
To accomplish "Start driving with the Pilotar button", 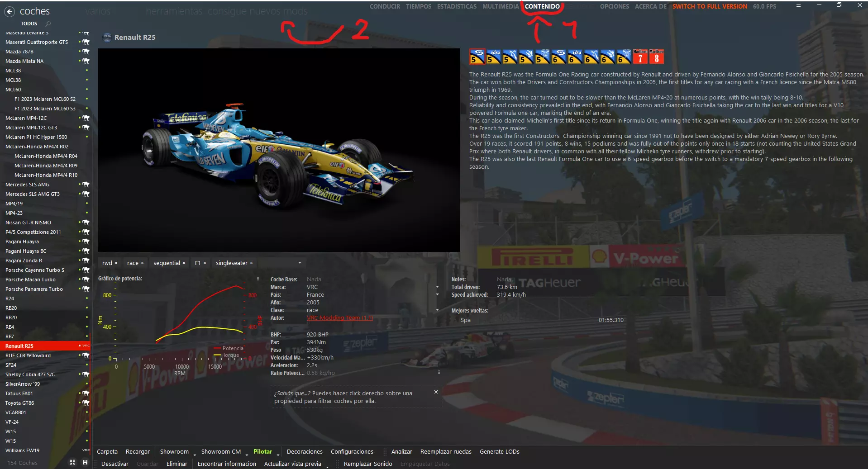I will click(x=262, y=451).
